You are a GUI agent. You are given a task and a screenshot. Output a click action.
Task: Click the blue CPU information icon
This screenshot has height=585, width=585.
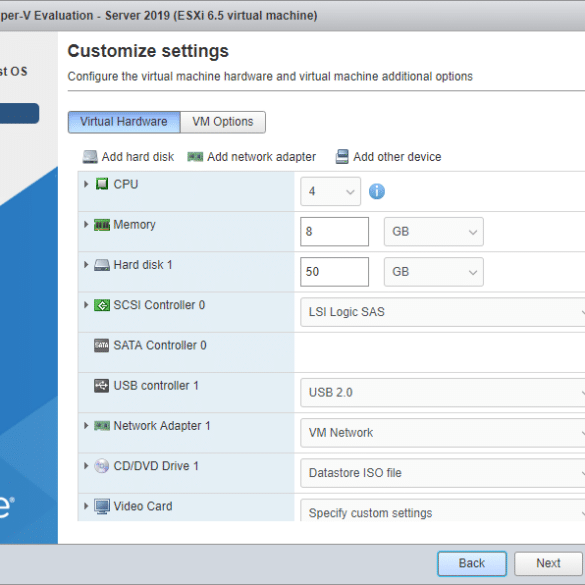pos(377,191)
